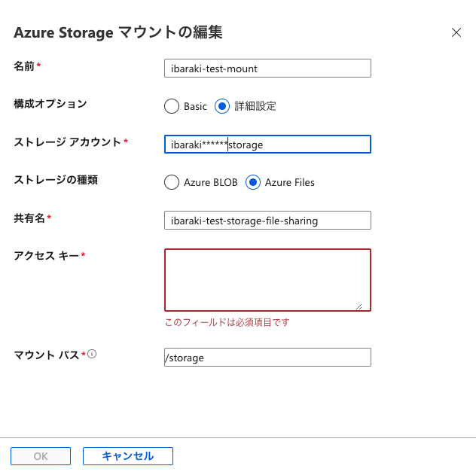This screenshot has width=476, height=472.
Task: Click the アクセス キー label text
Action: pos(47,256)
